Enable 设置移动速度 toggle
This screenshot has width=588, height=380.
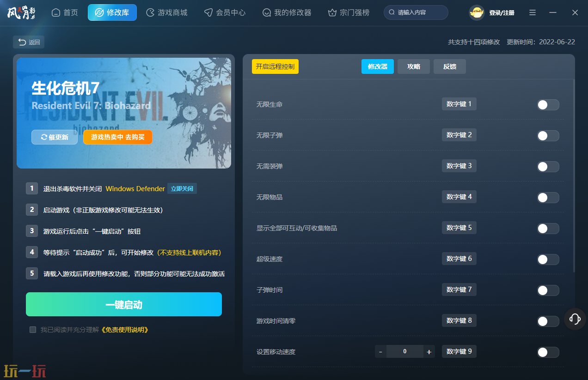pos(548,352)
